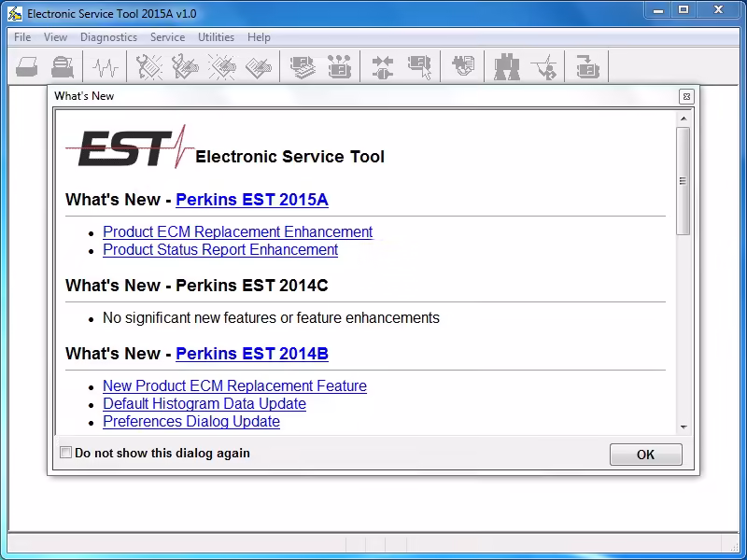
Task: Click the Print toolbar icon
Action: point(27,66)
